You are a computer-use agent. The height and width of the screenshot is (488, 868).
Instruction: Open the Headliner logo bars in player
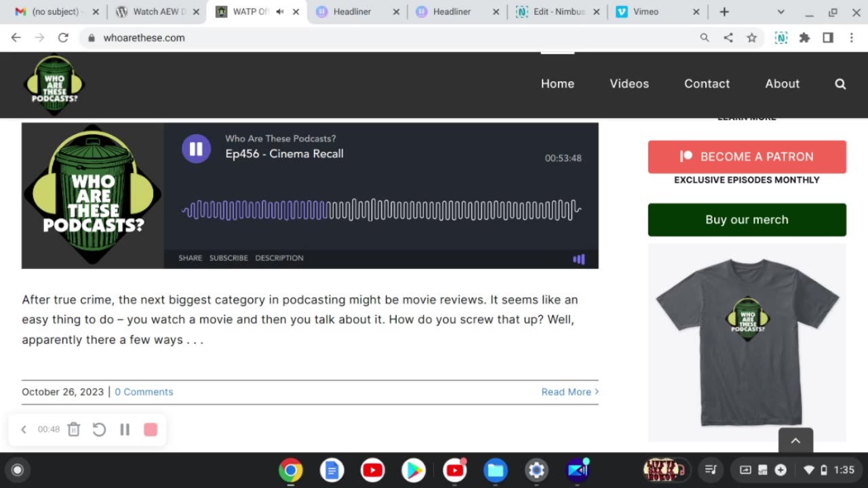[x=578, y=259]
